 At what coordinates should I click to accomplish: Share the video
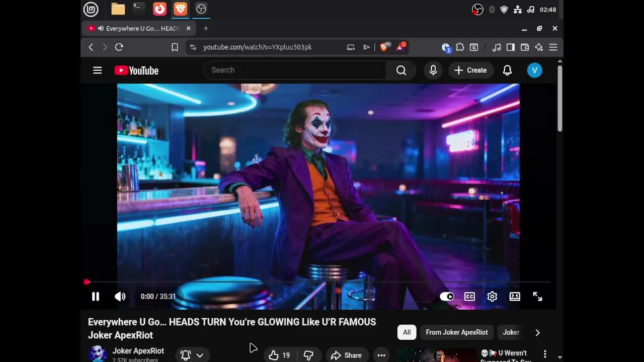click(x=346, y=355)
